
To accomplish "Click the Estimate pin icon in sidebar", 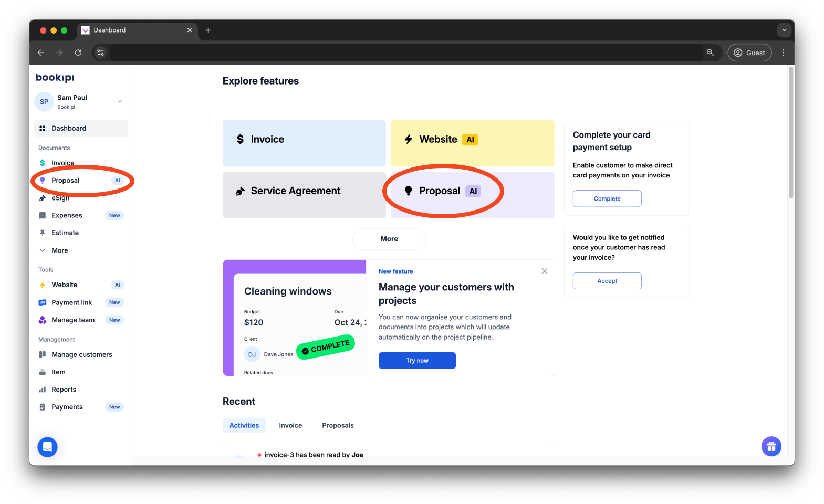I will [x=43, y=233].
